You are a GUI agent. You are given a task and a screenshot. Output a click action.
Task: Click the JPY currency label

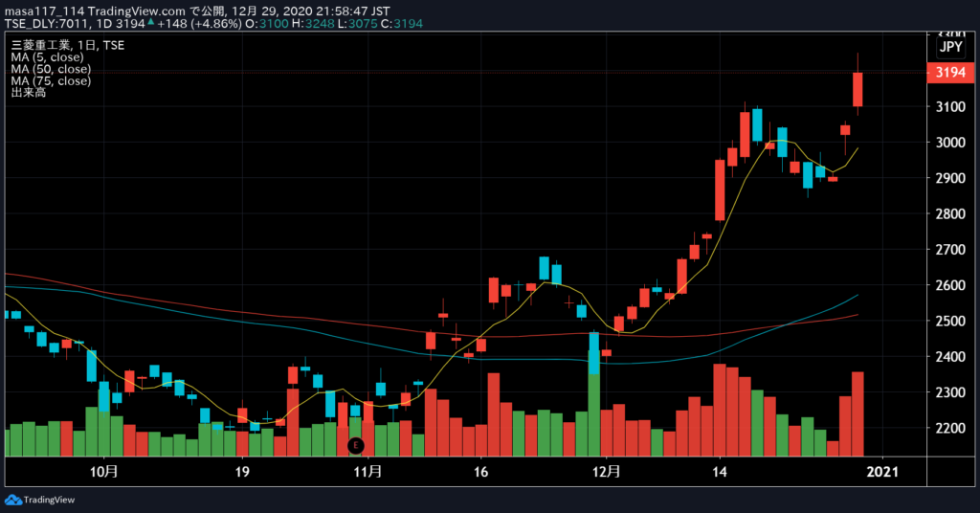pos(950,47)
